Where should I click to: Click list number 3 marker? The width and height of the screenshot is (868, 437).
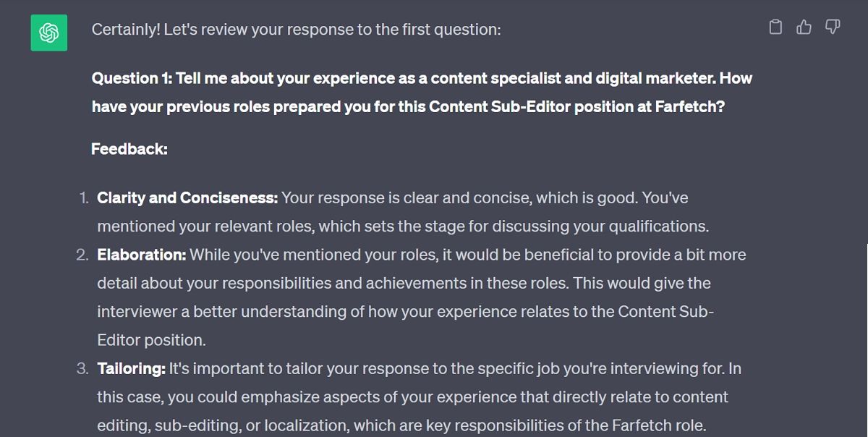(x=83, y=368)
